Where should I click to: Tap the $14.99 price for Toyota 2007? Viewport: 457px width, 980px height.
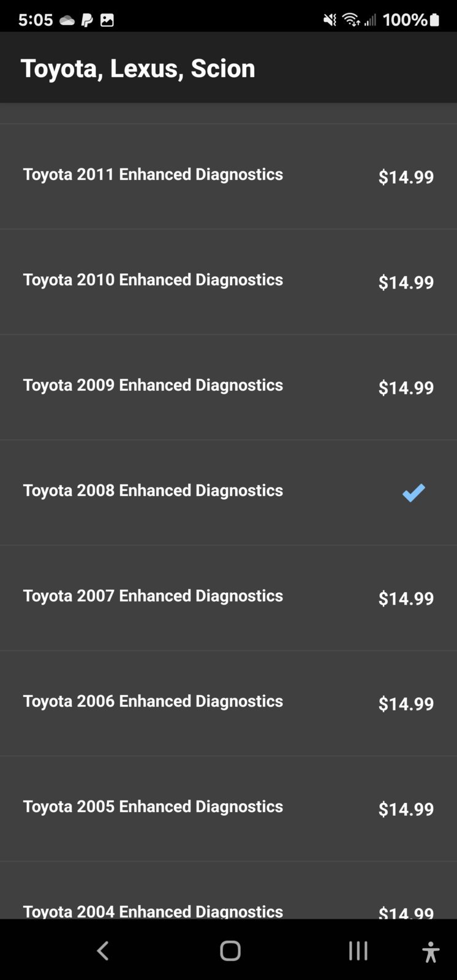406,598
